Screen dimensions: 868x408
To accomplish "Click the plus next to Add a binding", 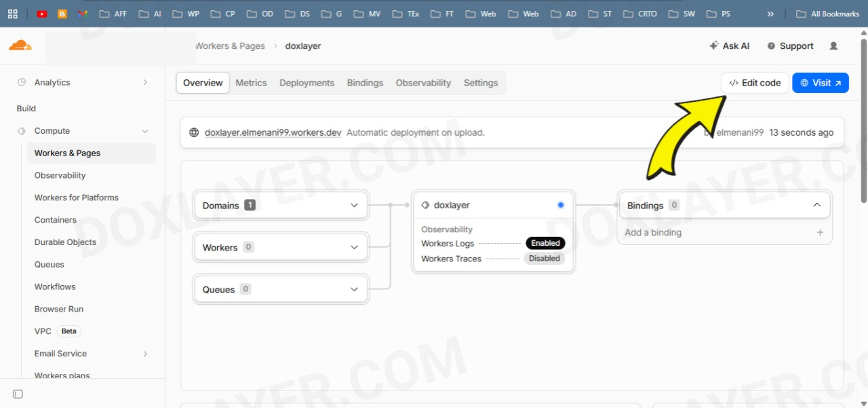I will [x=820, y=232].
